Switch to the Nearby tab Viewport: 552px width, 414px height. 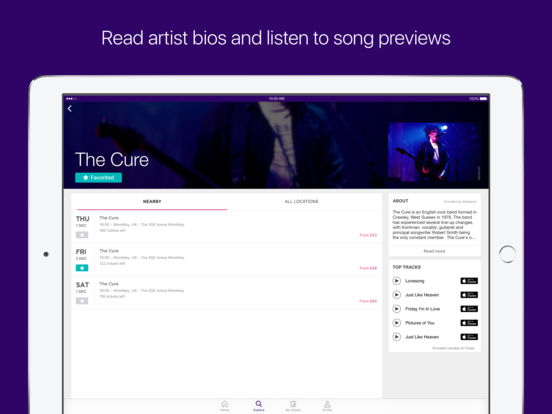click(x=152, y=202)
